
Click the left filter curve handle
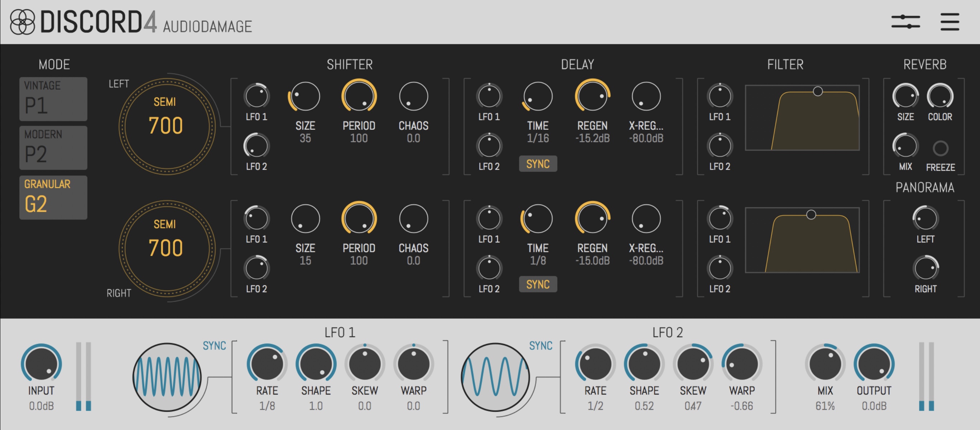click(817, 91)
